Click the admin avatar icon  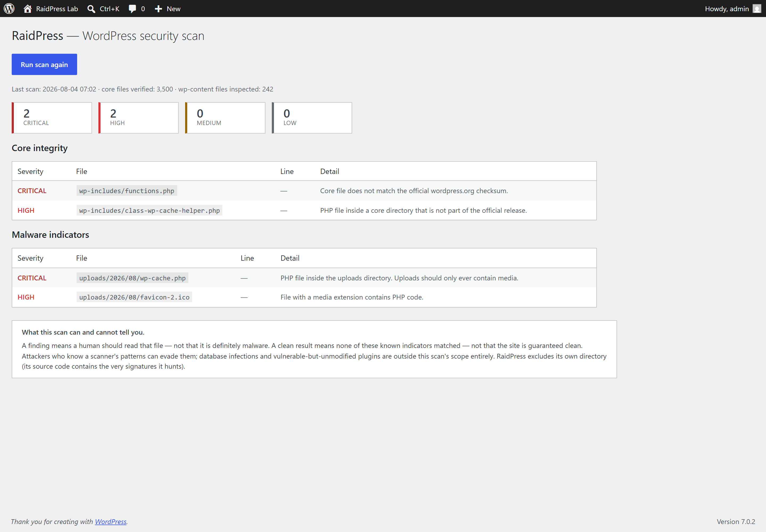757,9
